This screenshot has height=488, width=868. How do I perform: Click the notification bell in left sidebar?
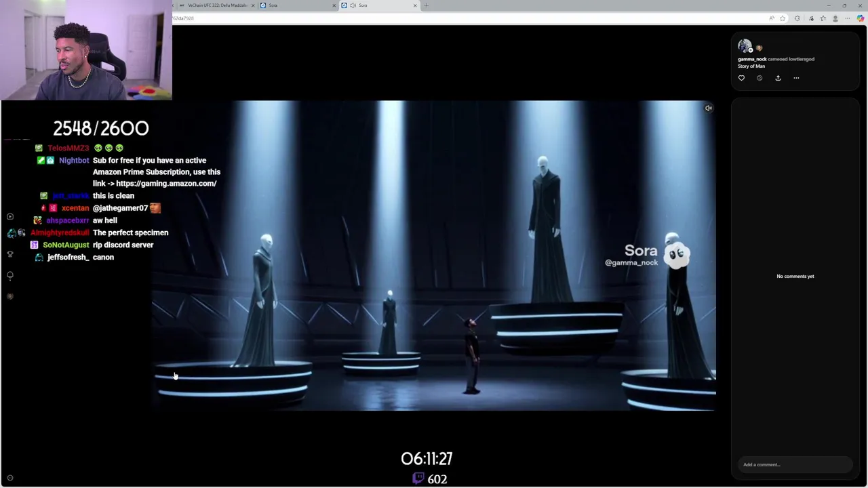10,275
